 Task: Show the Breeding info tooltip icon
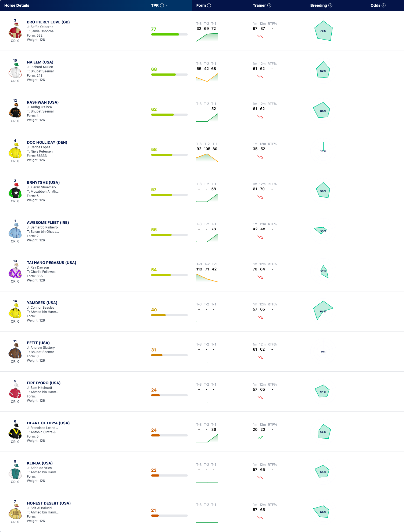(330, 5)
